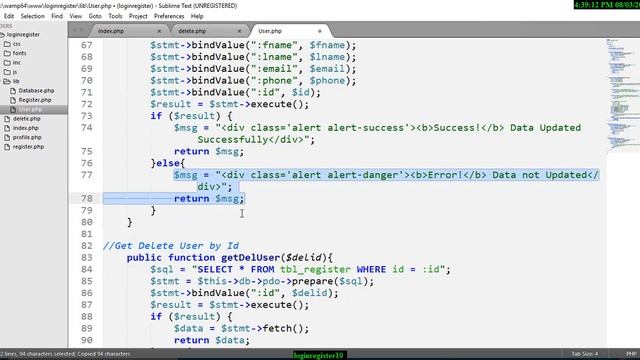This screenshot has width=640, height=360.
Task: Open the Selection menu
Action: (x=33, y=16)
